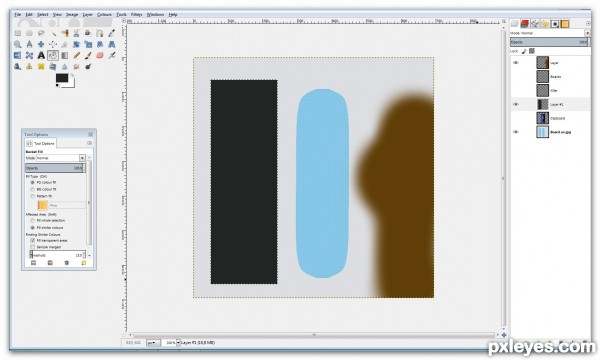Select the Colour Picker tool

pos(111,33)
